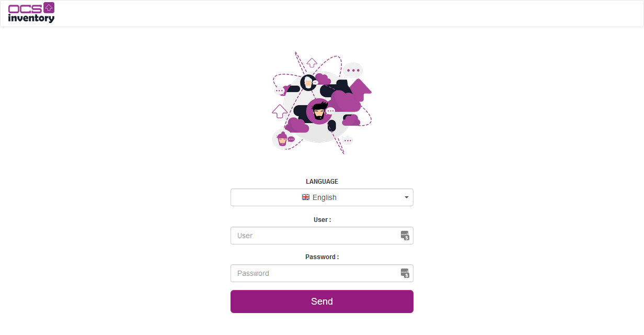Click the black-bearded man avatar in the illustration
The height and width of the screenshot is (335, 644).
[x=318, y=111]
